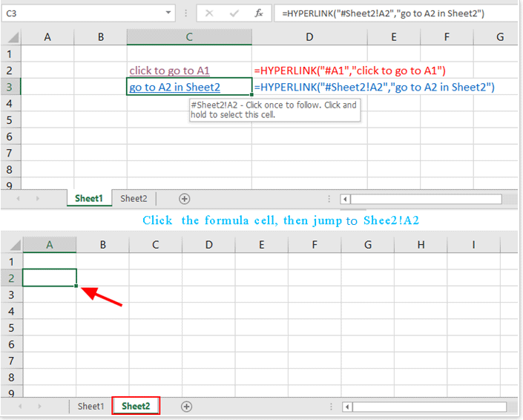Click horizontal scrollbar track in top window

click(426, 199)
